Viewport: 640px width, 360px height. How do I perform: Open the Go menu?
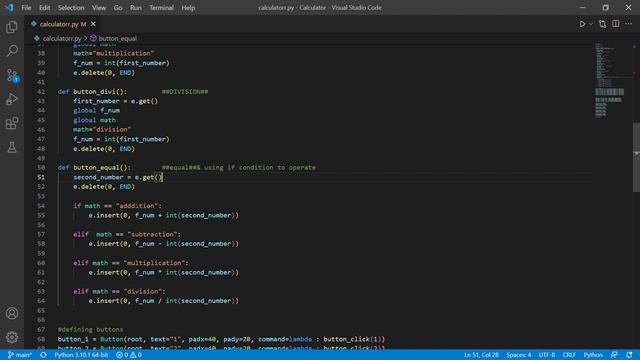coord(118,8)
